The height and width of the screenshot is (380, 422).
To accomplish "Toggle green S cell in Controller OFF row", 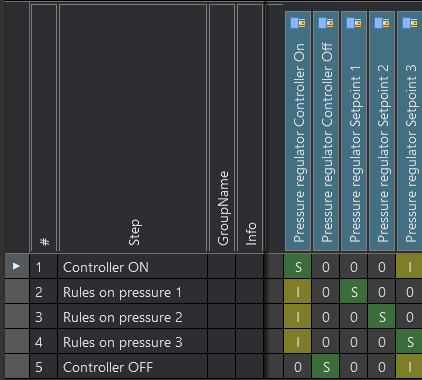I will 326,366.
